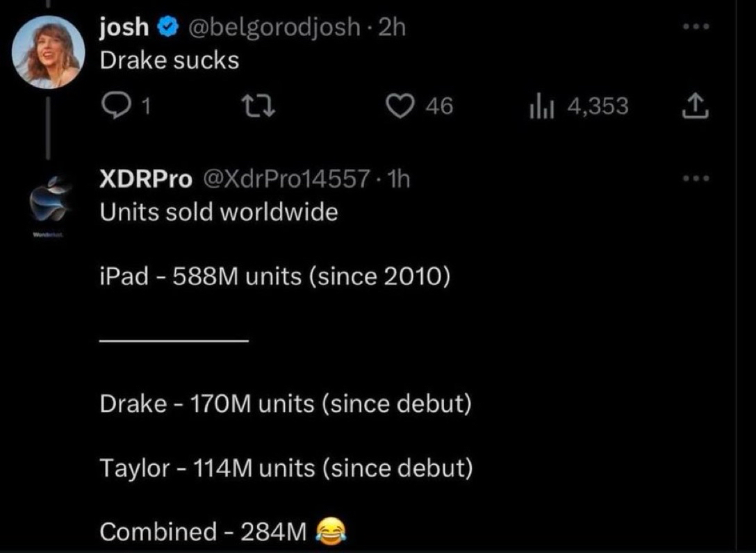Visit the josh display name profile

point(124,27)
